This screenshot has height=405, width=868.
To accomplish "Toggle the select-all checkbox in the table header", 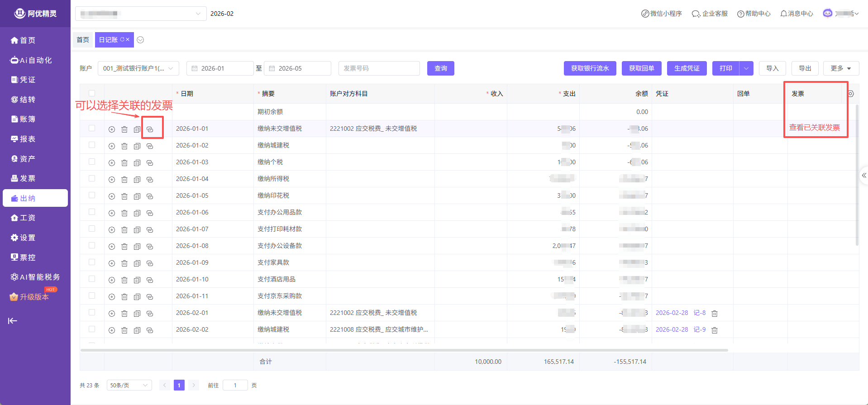I will click(x=92, y=93).
